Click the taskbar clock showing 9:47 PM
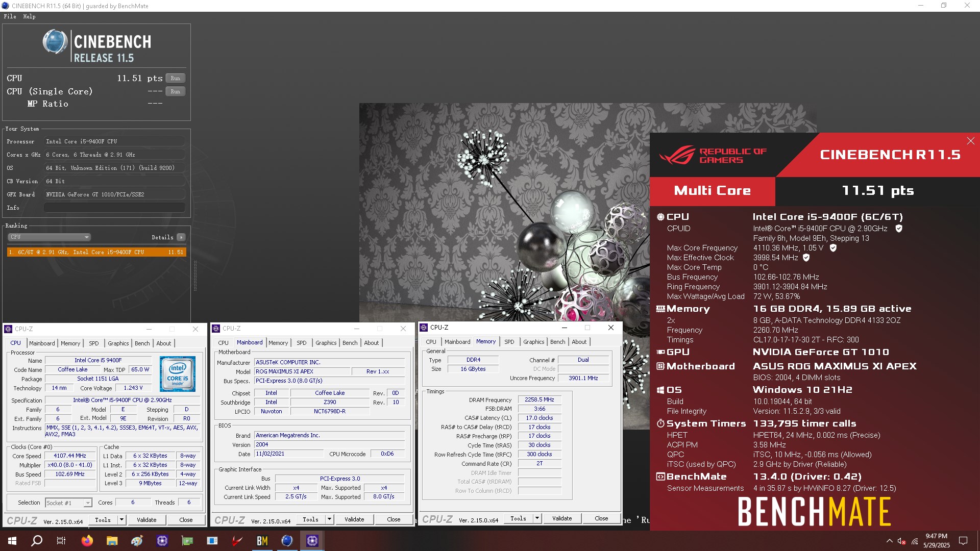This screenshot has width=980, height=551. [x=936, y=541]
